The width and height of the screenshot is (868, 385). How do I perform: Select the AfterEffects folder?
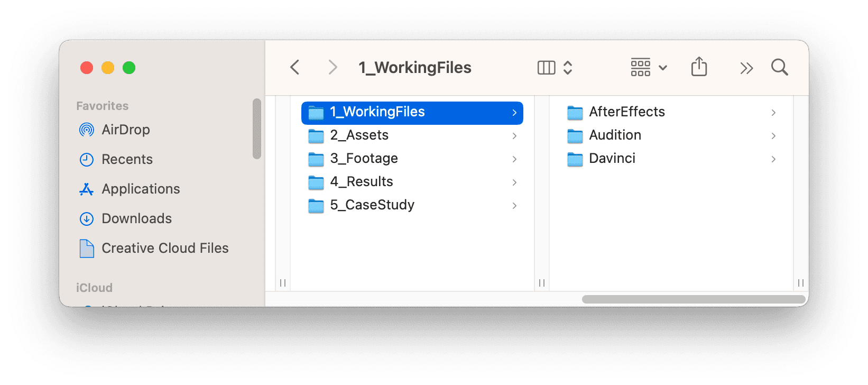(671, 112)
